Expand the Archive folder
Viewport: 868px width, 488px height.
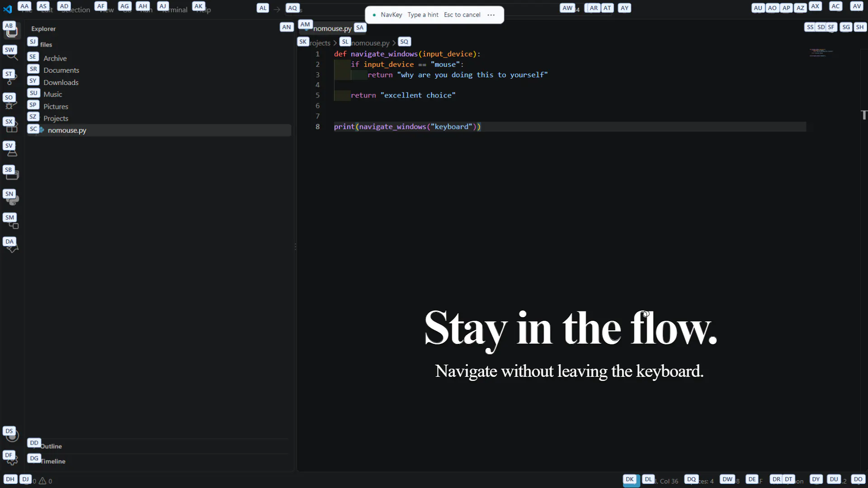(158, 58)
